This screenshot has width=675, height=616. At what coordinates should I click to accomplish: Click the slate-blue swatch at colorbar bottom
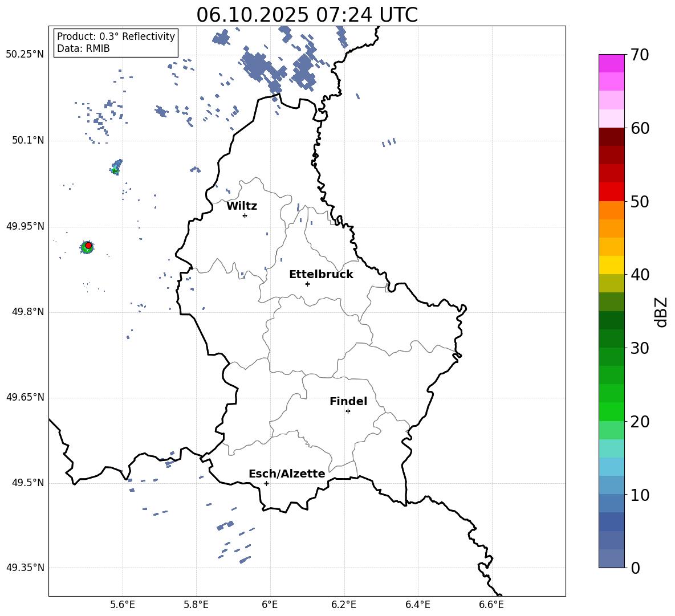click(611, 558)
